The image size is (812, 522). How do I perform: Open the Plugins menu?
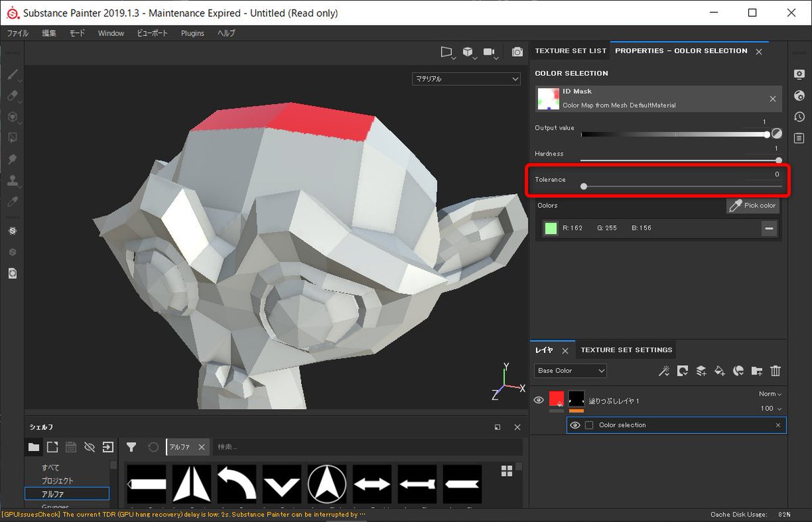pyautogui.click(x=192, y=33)
